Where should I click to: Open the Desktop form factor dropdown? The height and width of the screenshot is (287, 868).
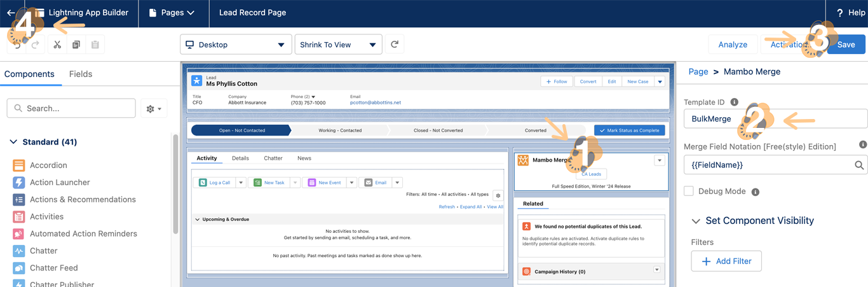(x=236, y=45)
